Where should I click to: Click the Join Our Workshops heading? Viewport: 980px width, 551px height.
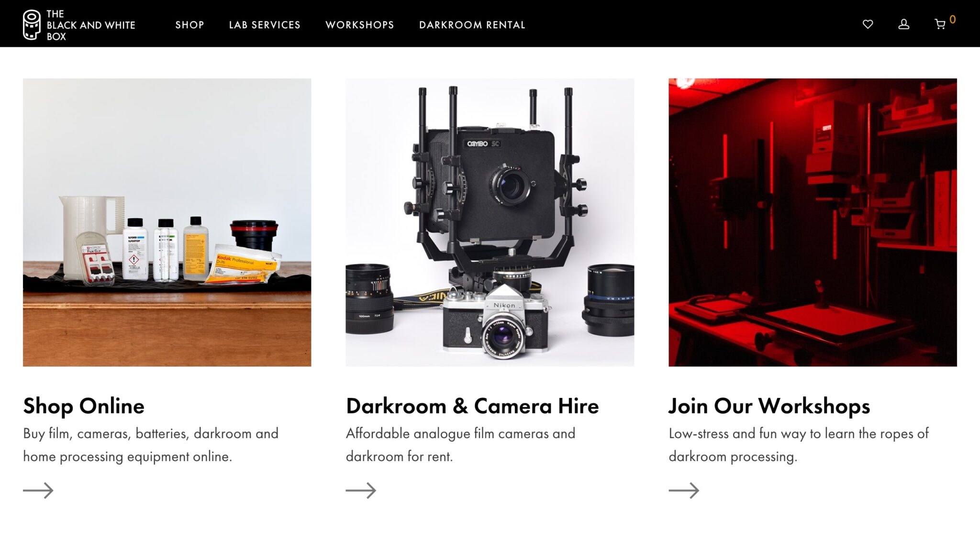click(x=769, y=406)
